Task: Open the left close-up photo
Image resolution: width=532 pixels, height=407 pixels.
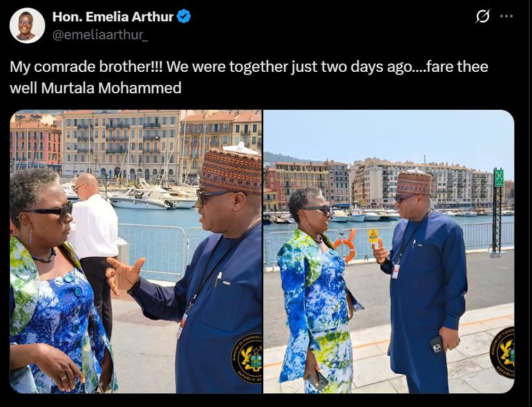Action: click(x=135, y=252)
